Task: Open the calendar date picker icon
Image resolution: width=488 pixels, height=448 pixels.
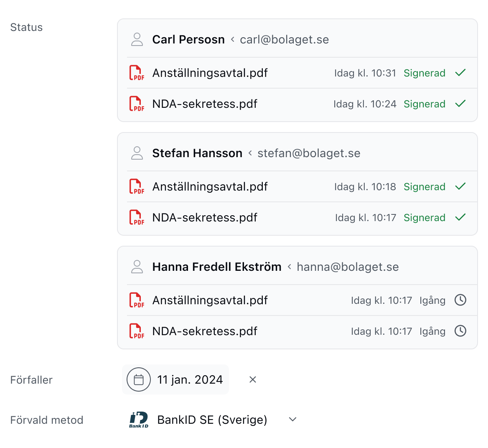Action: (138, 379)
